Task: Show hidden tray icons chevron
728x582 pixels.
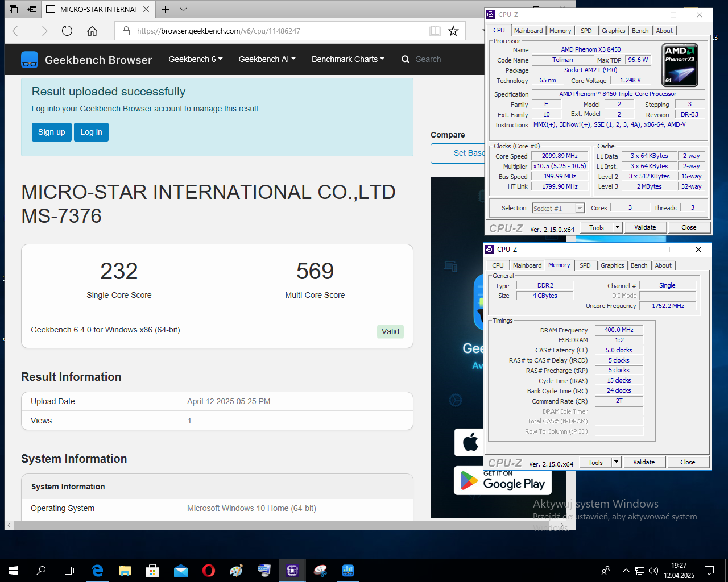Action: click(x=626, y=571)
